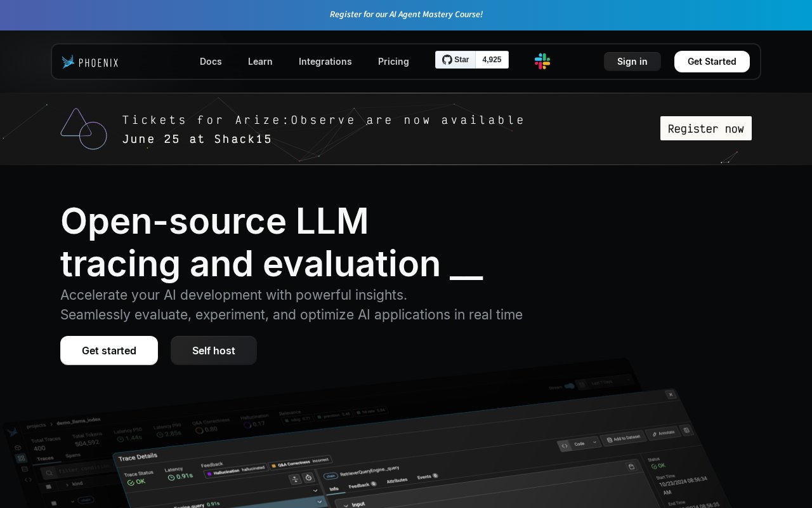Click the Add to Dataset button

(623, 438)
